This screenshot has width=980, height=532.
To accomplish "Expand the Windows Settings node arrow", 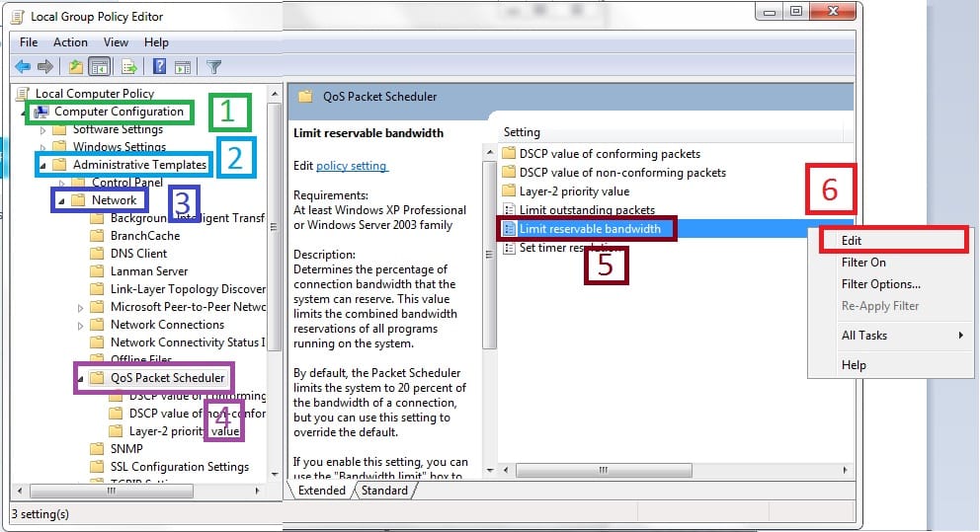I will tap(42, 148).
